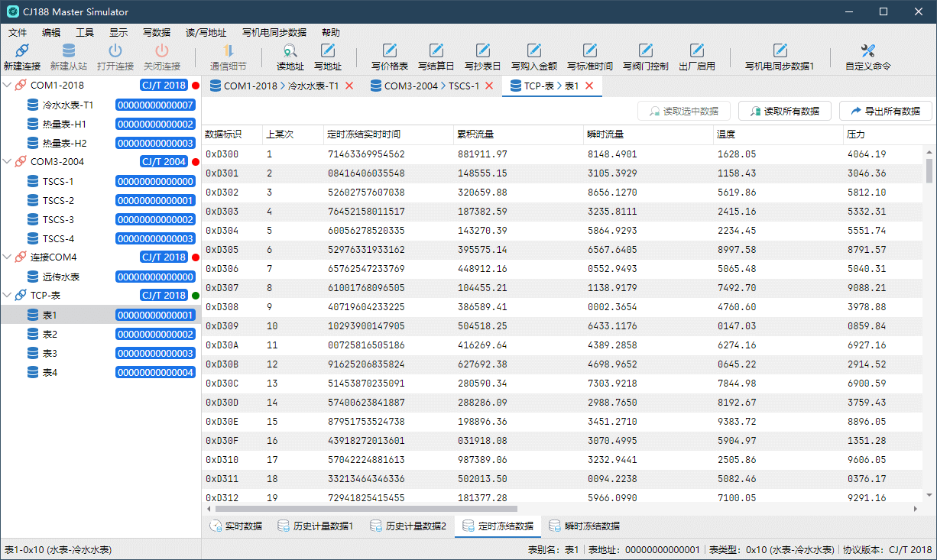This screenshot has width=937, height=560.
Task: Collapse the COM3-2004 connection node
Action: click(x=8, y=162)
